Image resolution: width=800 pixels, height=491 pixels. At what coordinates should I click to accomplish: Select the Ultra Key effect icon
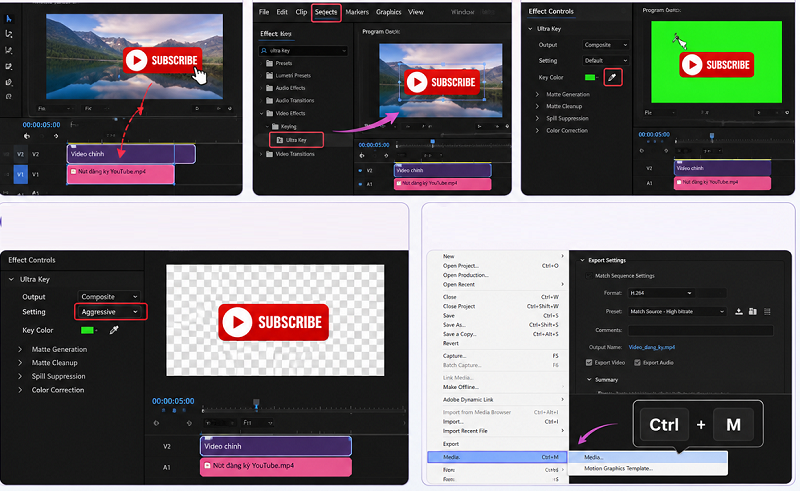coord(280,140)
